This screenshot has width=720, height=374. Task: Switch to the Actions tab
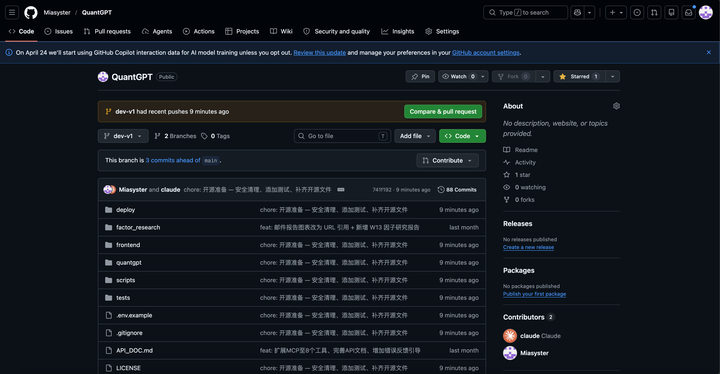click(x=198, y=31)
